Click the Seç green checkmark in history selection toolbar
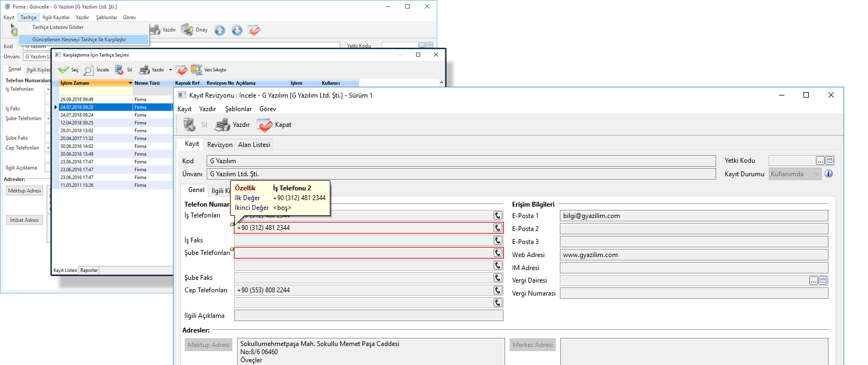 click(x=63, y=70)
